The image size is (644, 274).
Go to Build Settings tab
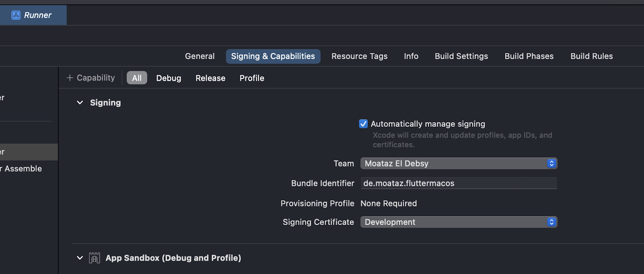461,56
